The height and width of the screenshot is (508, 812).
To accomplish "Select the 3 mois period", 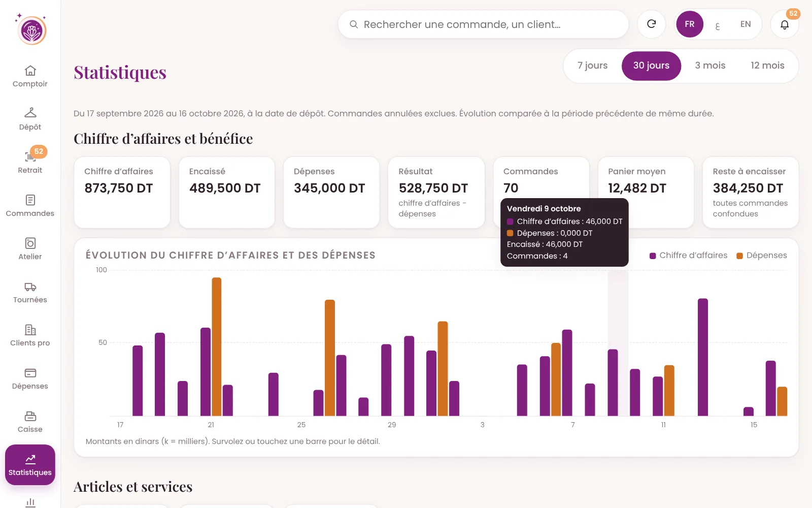I will [710, 66].
